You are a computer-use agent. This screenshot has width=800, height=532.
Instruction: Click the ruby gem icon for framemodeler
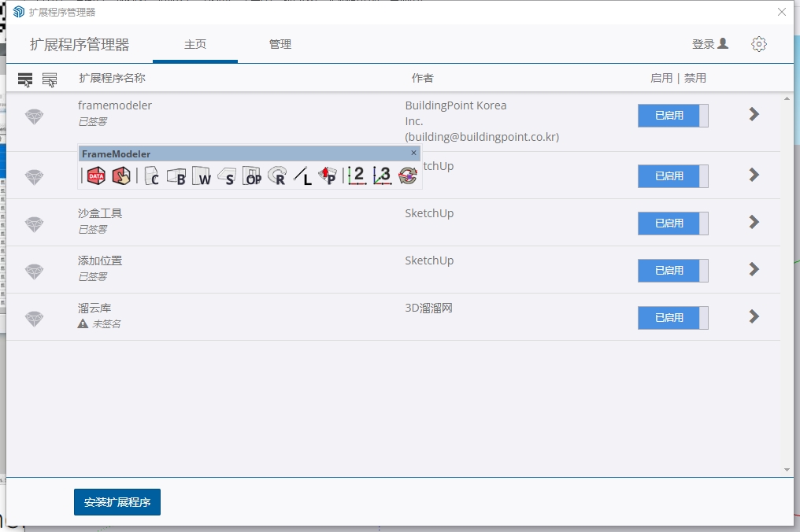(x=34, y=116)
